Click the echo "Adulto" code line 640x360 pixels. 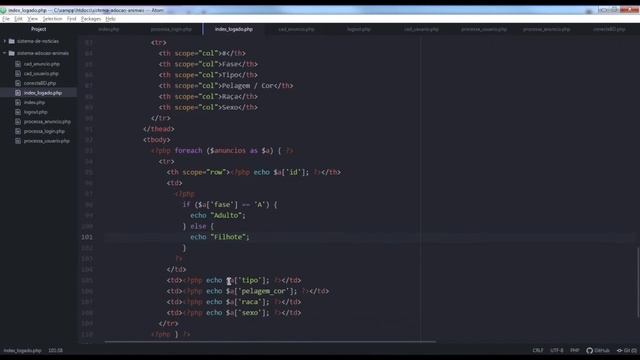(218, 216)
